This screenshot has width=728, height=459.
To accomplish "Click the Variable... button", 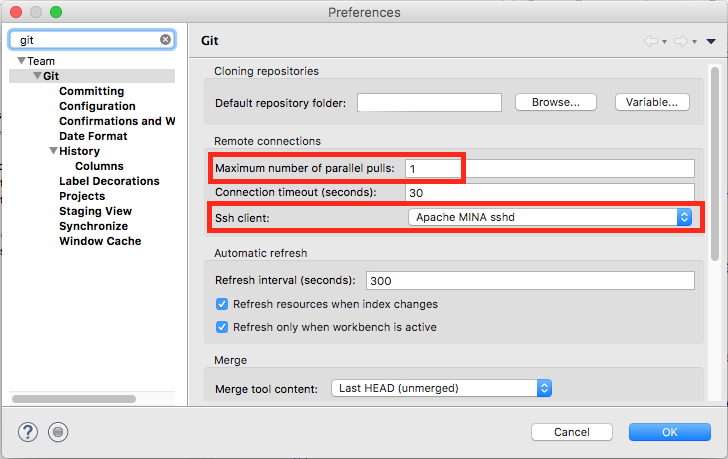I will 652,102.
